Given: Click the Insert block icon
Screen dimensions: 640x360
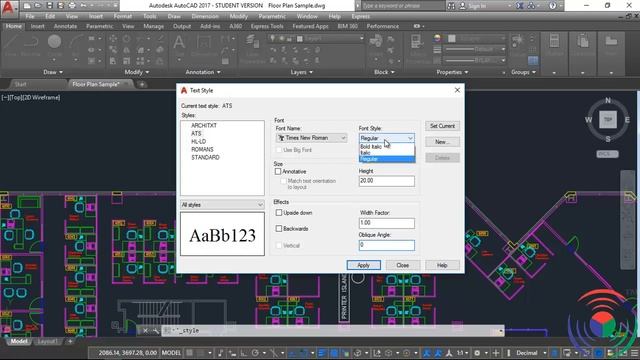Looking at the screenshot, I should click(x=376, y=44).
